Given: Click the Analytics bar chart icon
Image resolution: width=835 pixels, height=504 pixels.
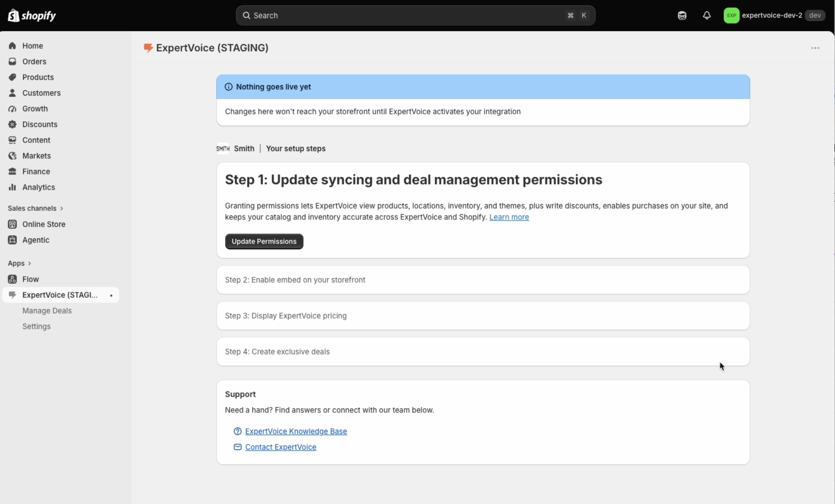Looking at the screenshot, I should click(13, 187).
